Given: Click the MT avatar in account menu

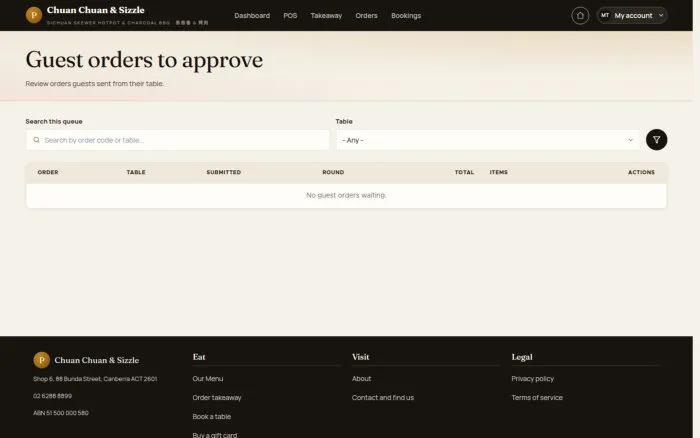Looking at the screenshot, I should pyautogui.click(x=605, y=15).
